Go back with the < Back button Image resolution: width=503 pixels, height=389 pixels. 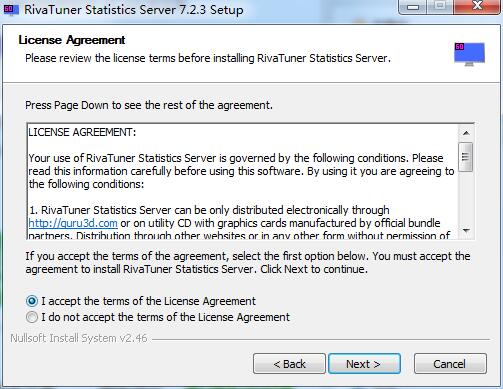click(x=289, y=364)
